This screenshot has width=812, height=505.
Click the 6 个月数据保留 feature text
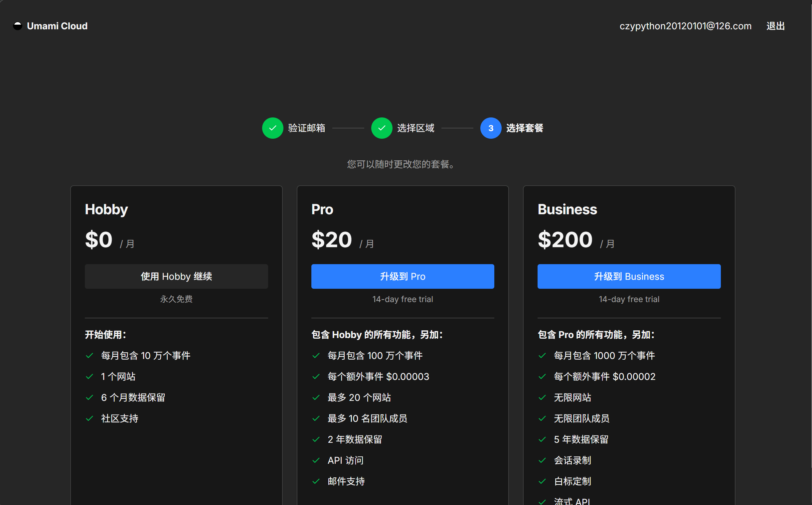coord(133,398)
